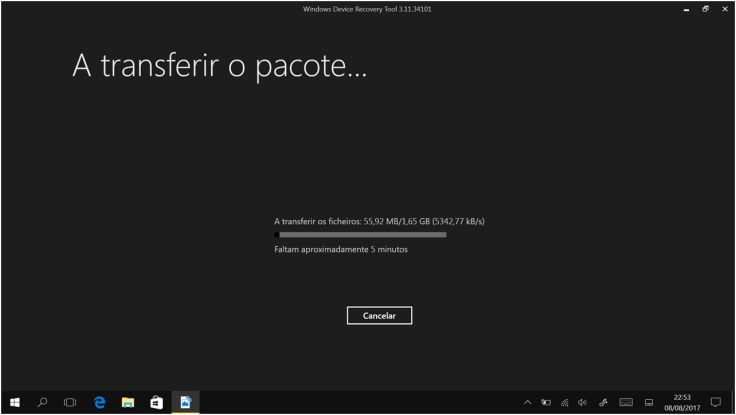Open taskbar search magnifier

point(42,403)
